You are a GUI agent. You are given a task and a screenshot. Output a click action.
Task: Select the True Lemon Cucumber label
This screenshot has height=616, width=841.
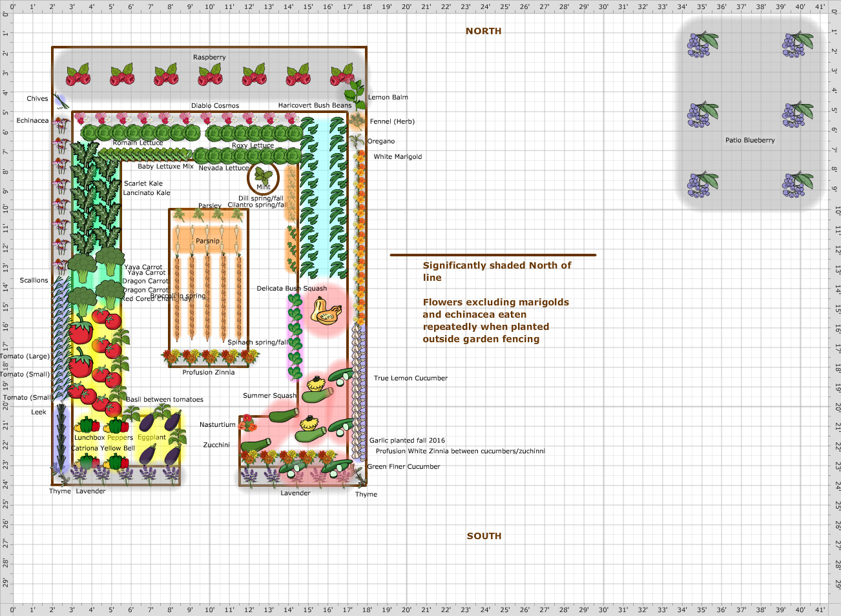[411, 378]
